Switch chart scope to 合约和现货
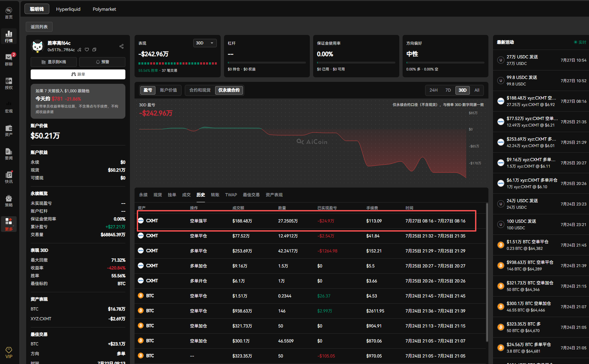The height and width of the screenshot is (364, 589). point(200,90)
